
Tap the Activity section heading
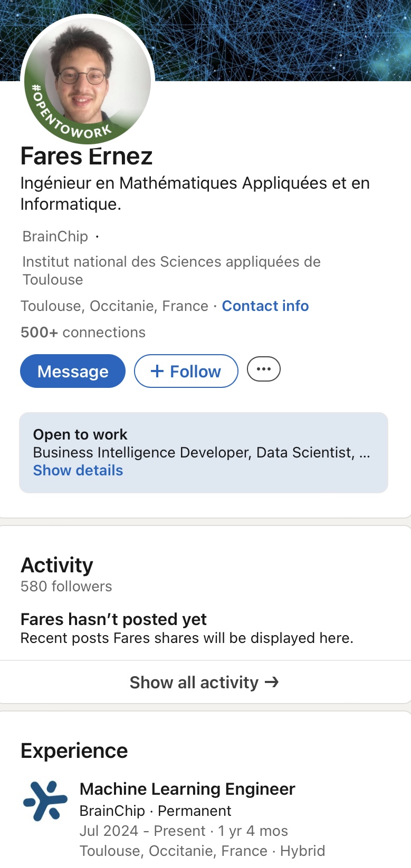point(57,565)
